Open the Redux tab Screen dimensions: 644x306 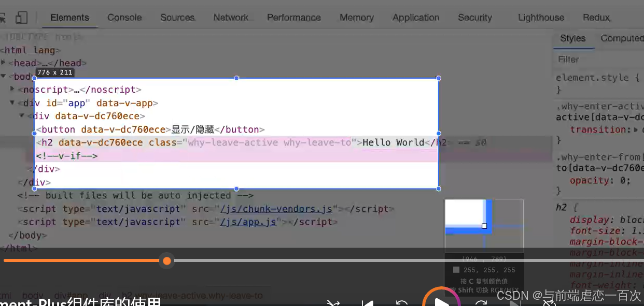point(596,18)
